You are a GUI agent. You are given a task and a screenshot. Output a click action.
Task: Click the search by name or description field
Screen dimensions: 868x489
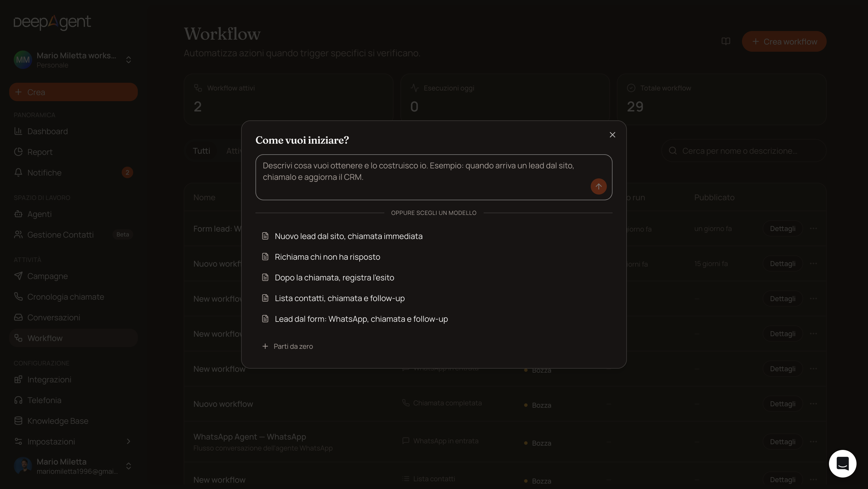click(x=744, y=151)
